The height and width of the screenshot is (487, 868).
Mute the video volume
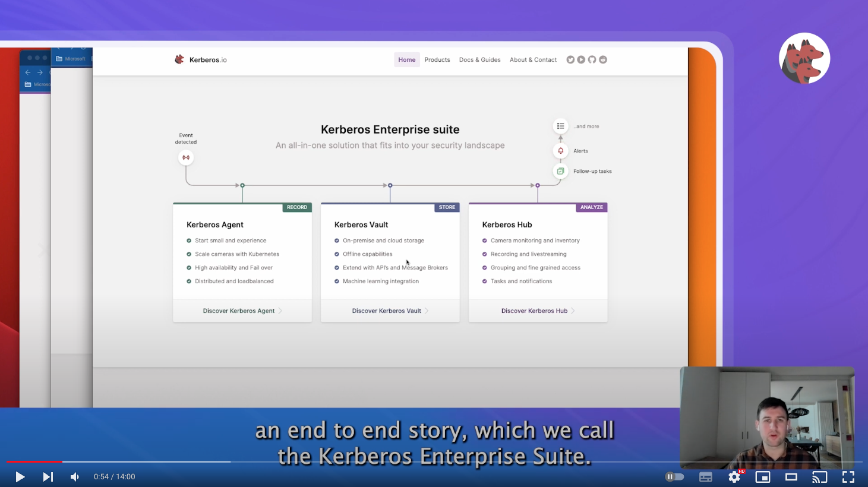coord(74,476)
